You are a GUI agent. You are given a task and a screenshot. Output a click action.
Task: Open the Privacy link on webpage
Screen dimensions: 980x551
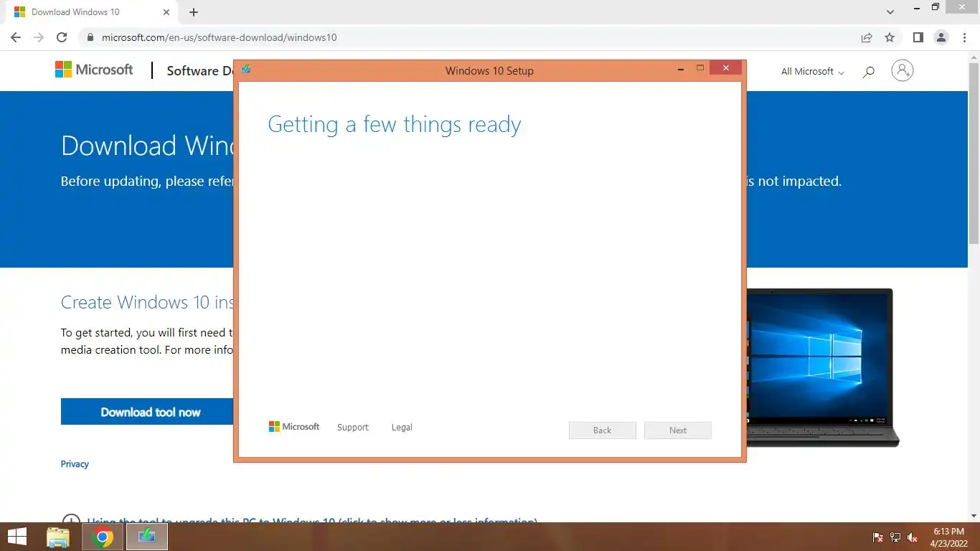pos(75,464)
